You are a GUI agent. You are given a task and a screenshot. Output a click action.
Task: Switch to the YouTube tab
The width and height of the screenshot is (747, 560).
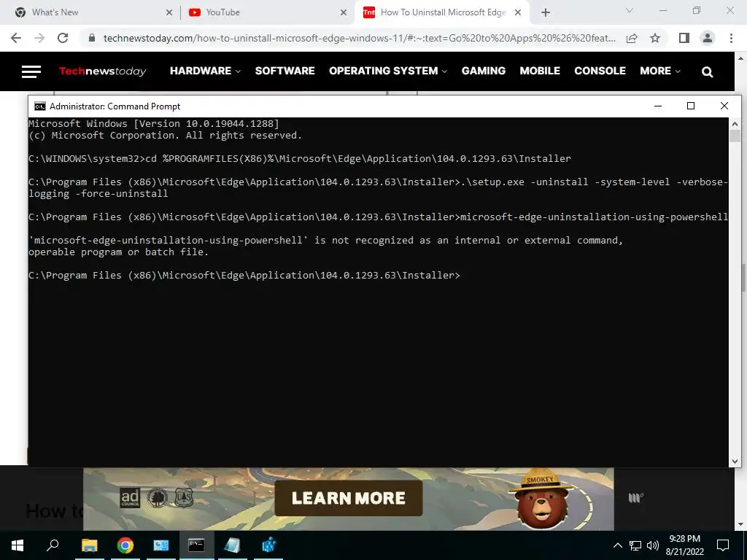(267, 12)
